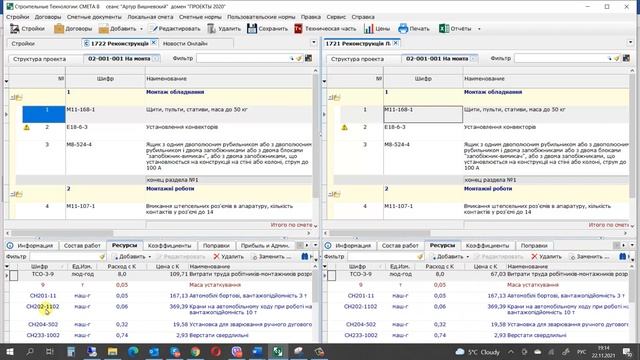Tick the ТСО-3-9 row checkbox in left resources

[x=14, y=276]
